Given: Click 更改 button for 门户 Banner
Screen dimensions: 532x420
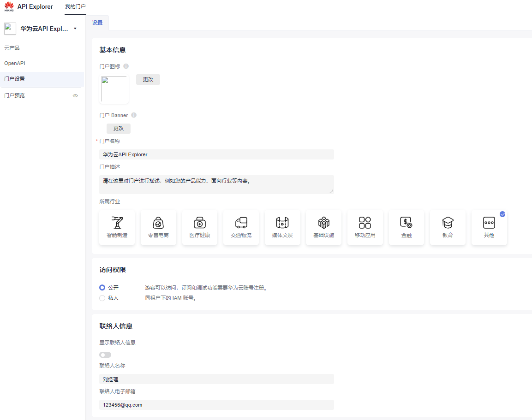Looking at the screenshot, I should pos(119,128).
